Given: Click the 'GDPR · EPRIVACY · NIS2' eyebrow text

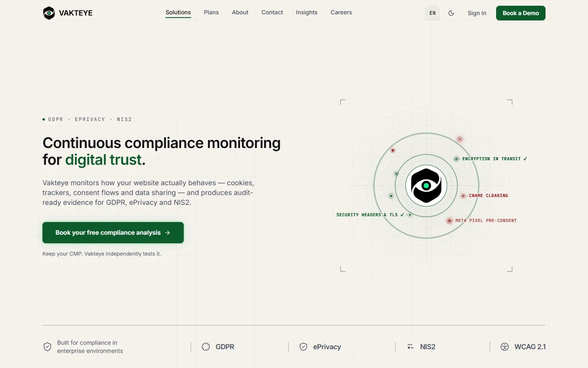Looking at the screenshot, I should [x=90, y=119].
